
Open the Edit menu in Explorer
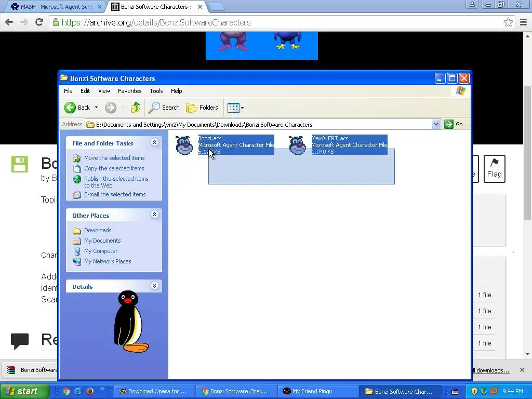(85, 91)
